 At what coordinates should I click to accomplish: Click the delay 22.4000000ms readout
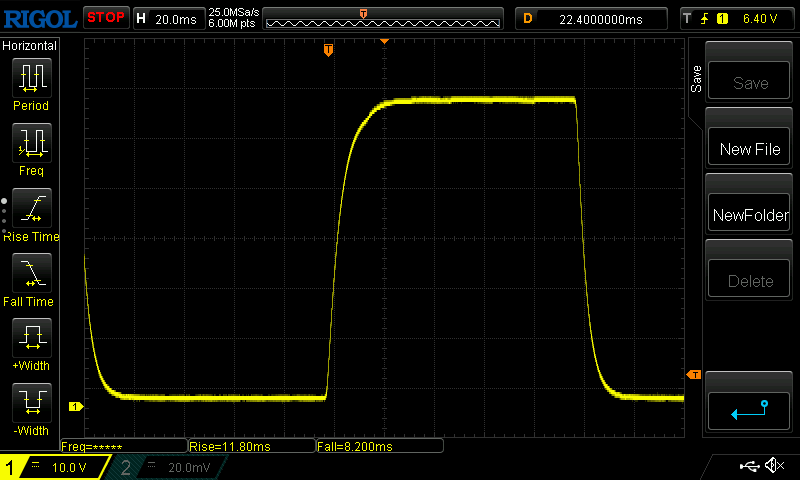[x=601, y=19]
